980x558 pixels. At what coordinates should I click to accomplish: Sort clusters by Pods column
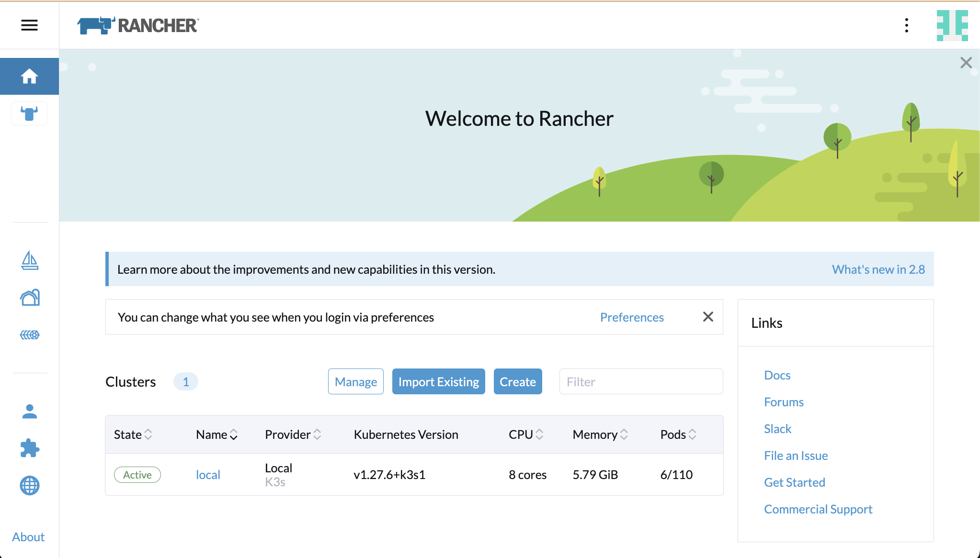point(678,435)
